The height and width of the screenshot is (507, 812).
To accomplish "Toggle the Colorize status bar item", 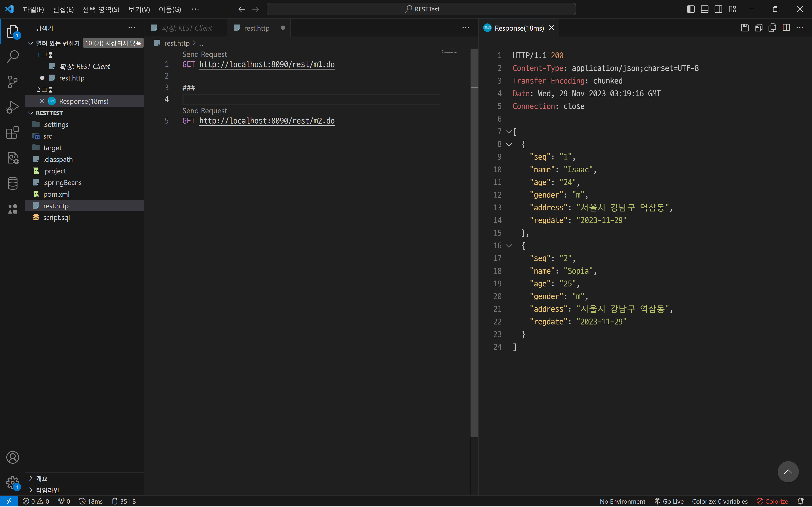I will tap(772, 501).
